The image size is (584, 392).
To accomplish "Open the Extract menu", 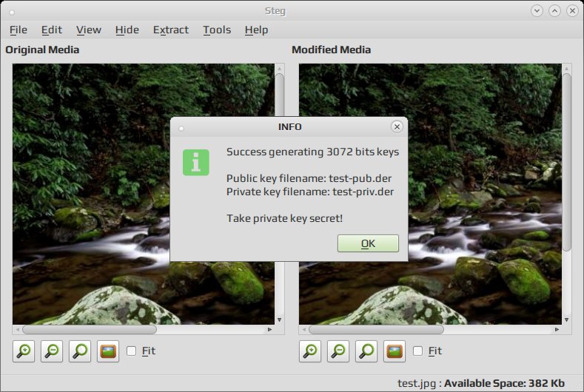I will click(171, 30).
